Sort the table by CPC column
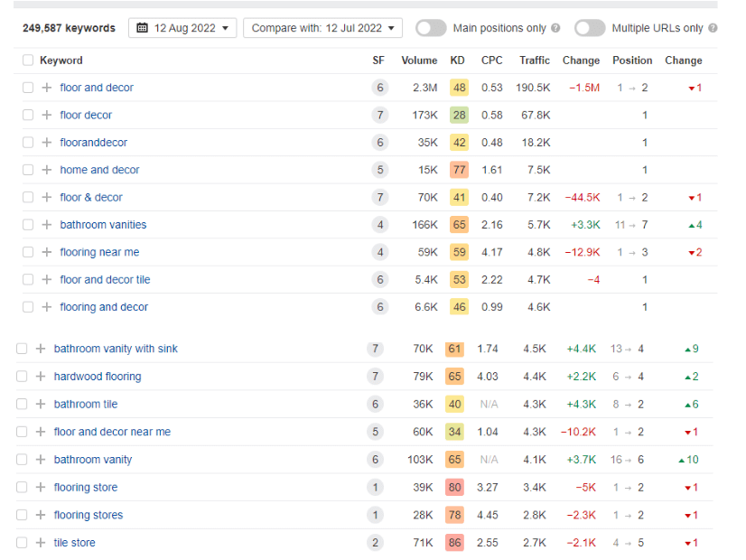 (x=491, y=61)
